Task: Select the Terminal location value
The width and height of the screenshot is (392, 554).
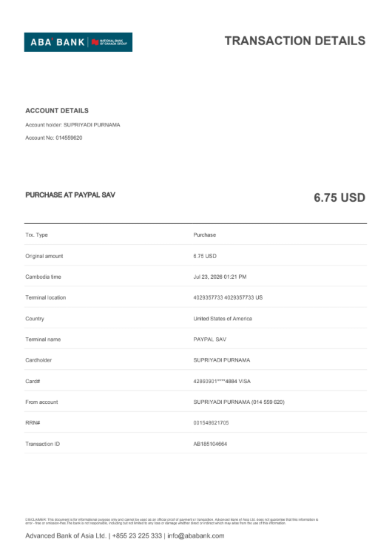Action: tap(228, 298)
